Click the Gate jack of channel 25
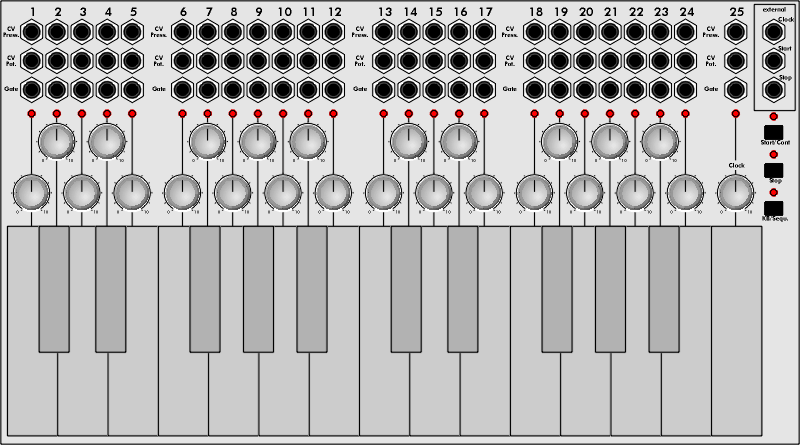Image resolution: width=800 pixels, height=445 pixels. pos(736,89)
